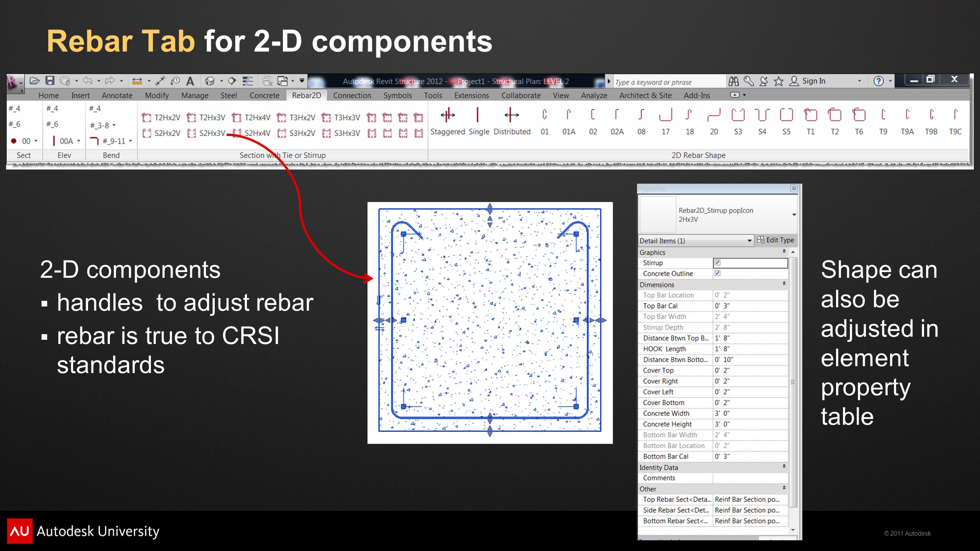Viewport: 980px width, 551px height.
Task: Insert T2Hx3V tie section
Action: [206, 117]
